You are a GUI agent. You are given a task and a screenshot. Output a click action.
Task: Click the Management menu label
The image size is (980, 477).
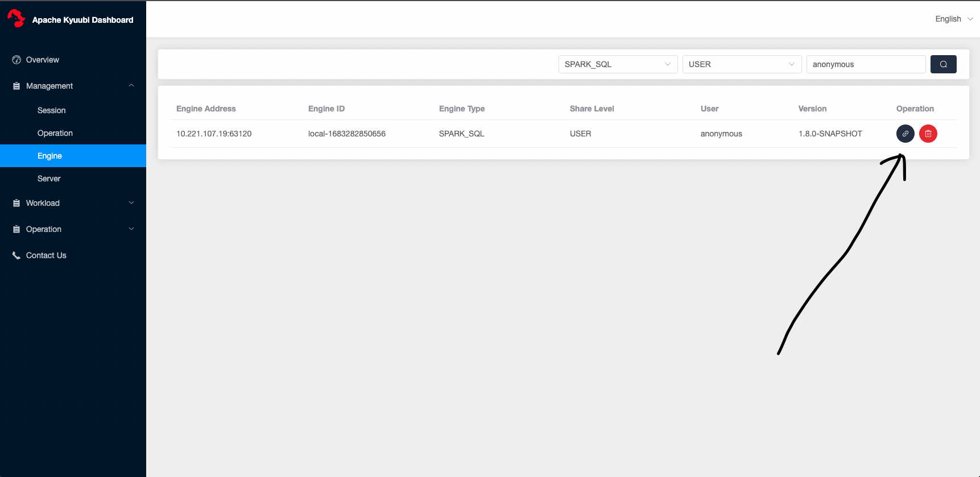click(x=49, y=86)
